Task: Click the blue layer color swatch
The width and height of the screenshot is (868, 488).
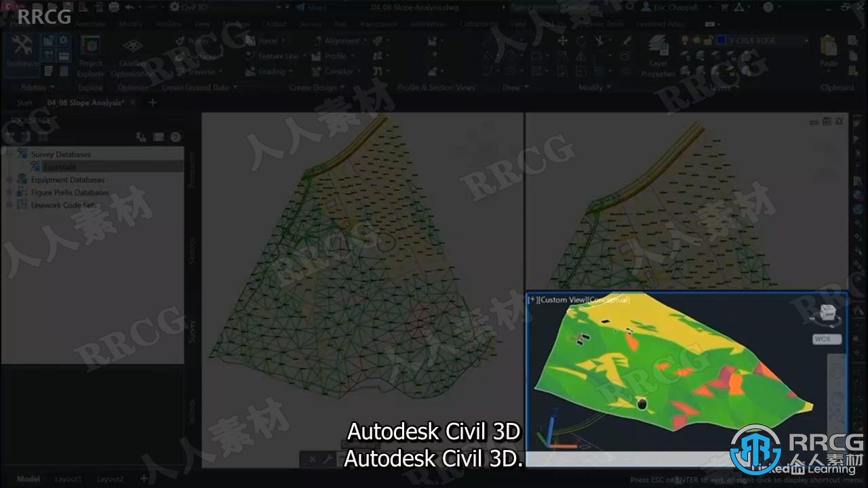Action: coord(722,41)
